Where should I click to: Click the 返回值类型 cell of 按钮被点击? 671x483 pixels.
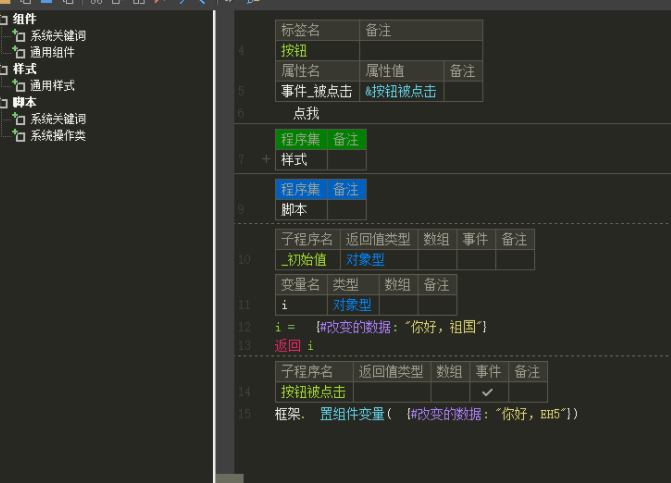pos(392,392)
